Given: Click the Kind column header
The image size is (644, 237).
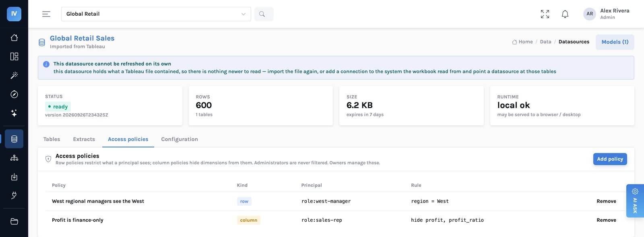Looking at the screenshot, I should click(242, 185).
